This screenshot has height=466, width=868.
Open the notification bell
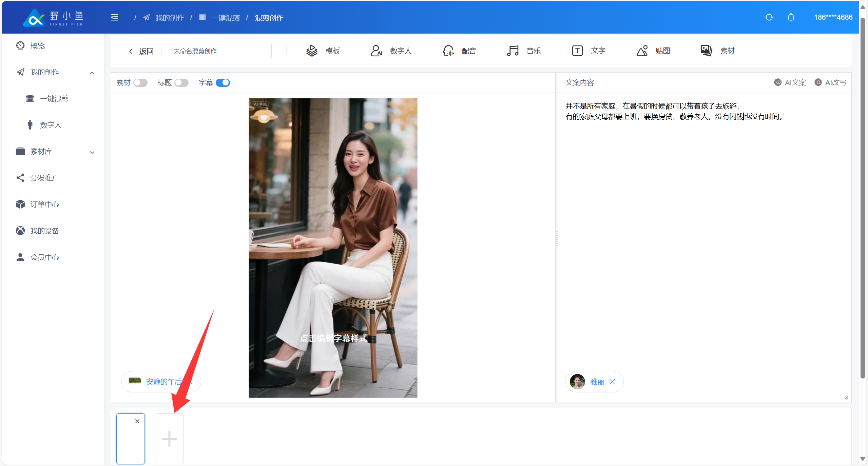tap(791, 17)
